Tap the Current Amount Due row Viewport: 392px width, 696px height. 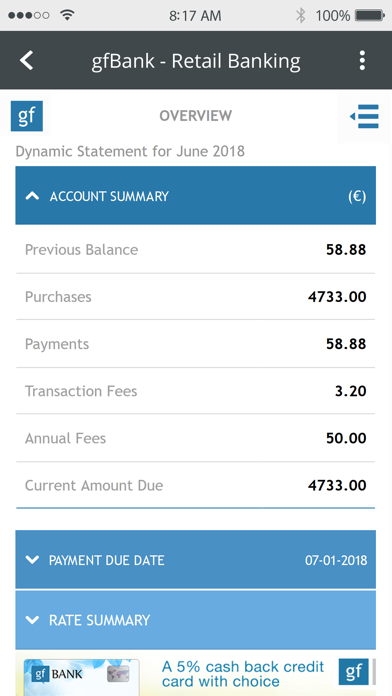(x=195, y=485)
